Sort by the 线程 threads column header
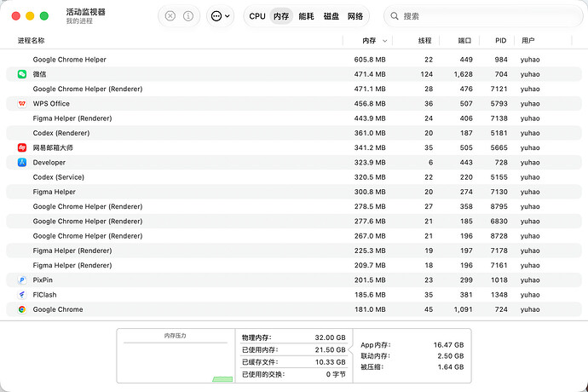588x392 pixels. coord(425,41)
